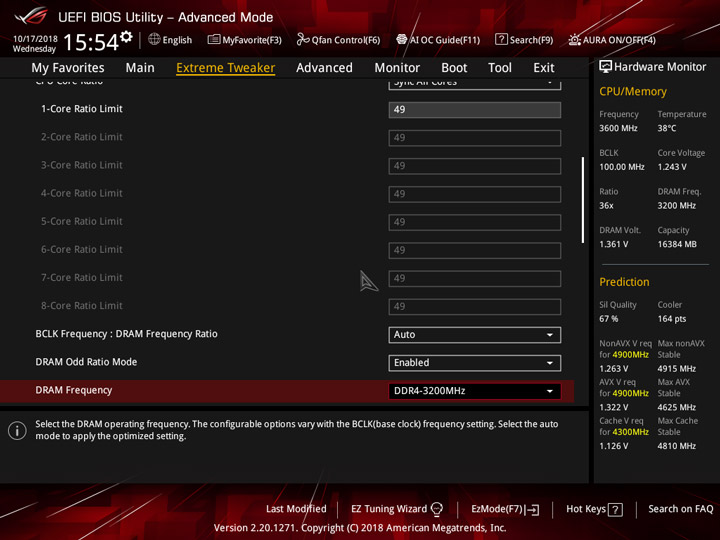The image size is (720, 540).
Task: Go to the Monitor tab
Action: [397, 68]
